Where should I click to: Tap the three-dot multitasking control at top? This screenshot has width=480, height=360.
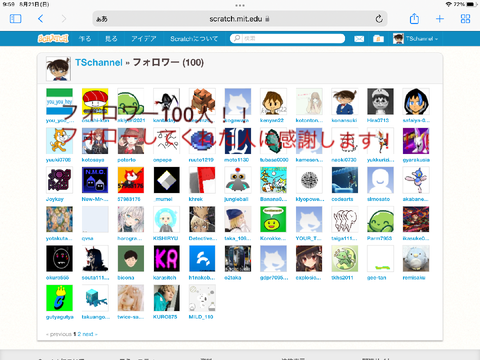240,5
